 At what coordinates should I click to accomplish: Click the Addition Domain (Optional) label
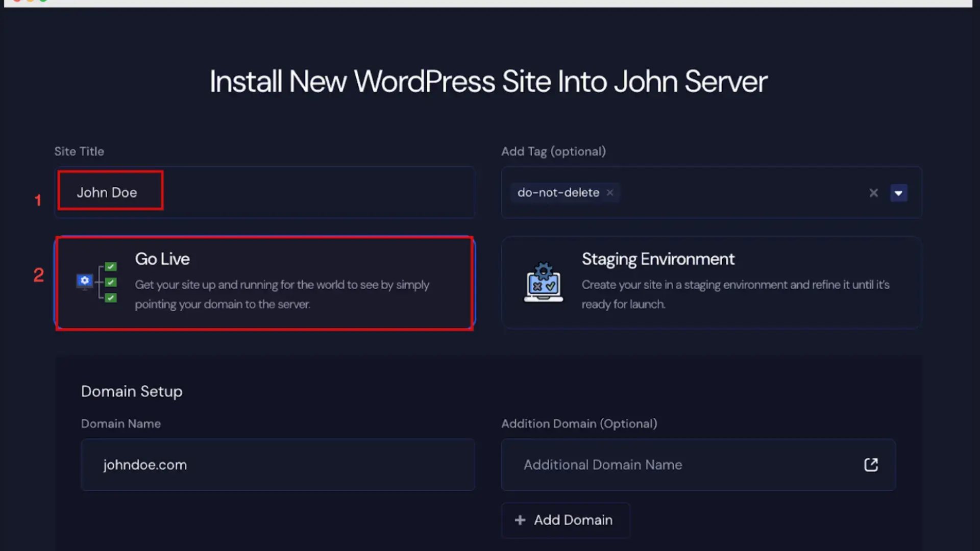pyautogui.click(x=579, y=424)
